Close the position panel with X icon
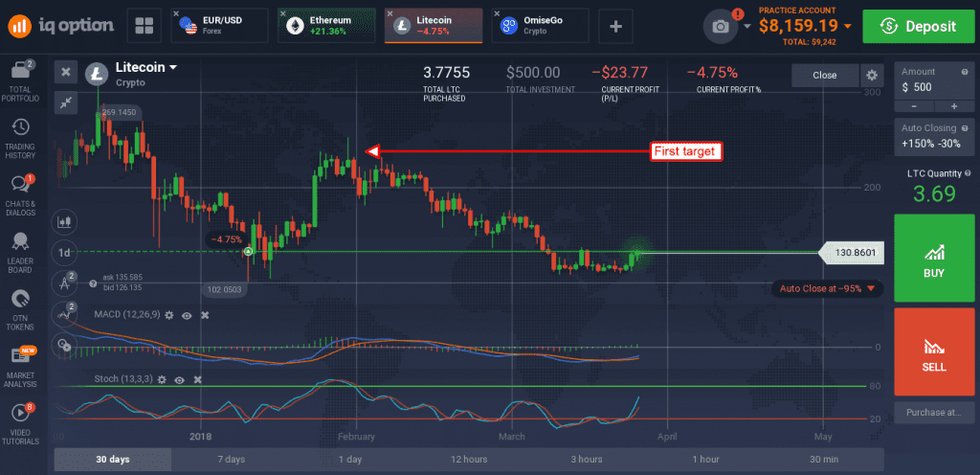This screenshot has width=980, height=475. point(65,71)
